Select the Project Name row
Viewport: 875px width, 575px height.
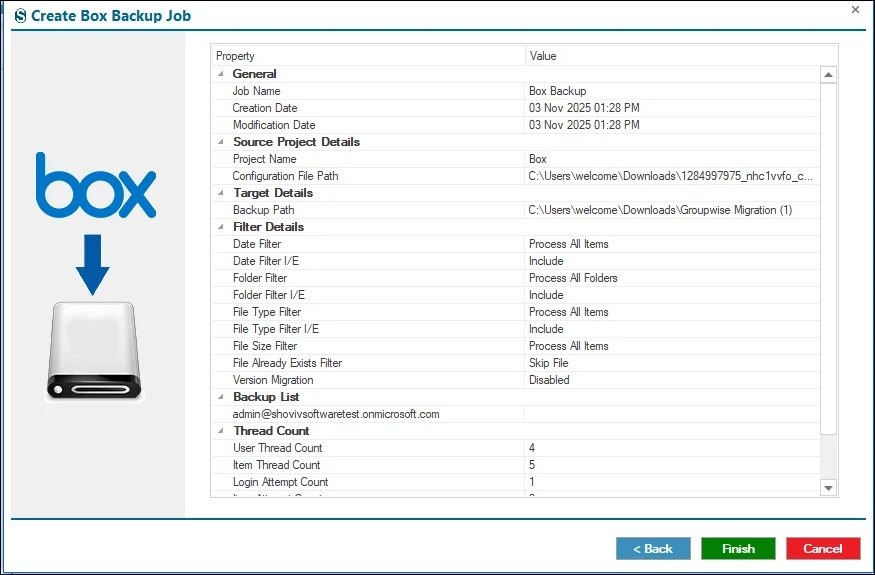516,159
